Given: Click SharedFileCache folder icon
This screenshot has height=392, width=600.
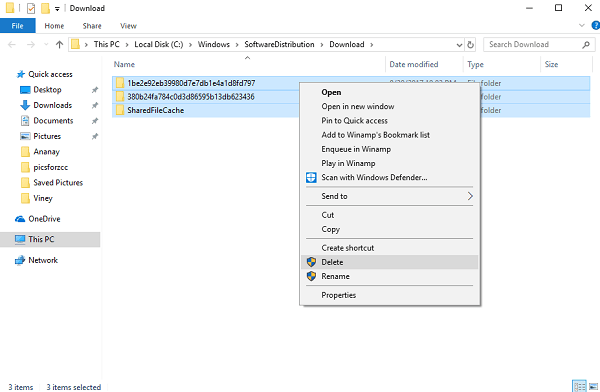Looking at the screenshot, I should point(120,110).
